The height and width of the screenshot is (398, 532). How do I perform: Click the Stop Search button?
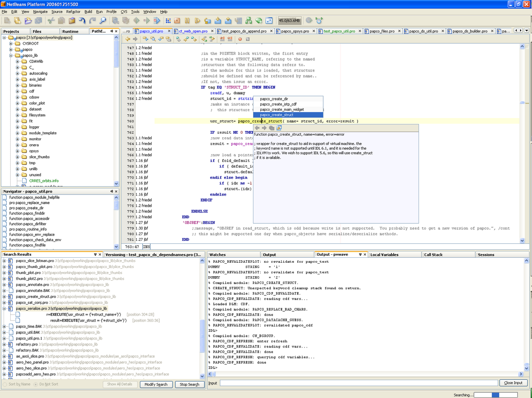point(190,384)
